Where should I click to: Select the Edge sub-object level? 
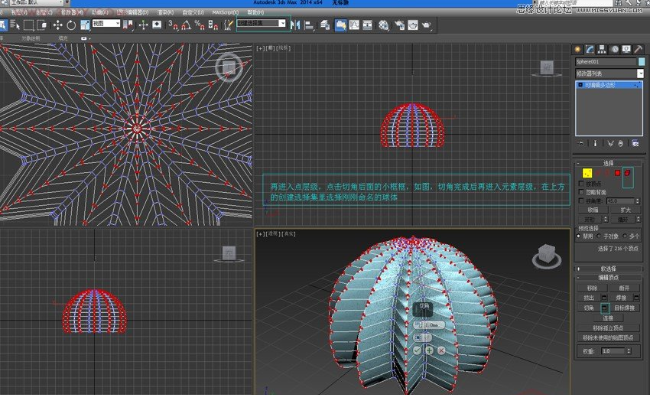coord(598,173)
